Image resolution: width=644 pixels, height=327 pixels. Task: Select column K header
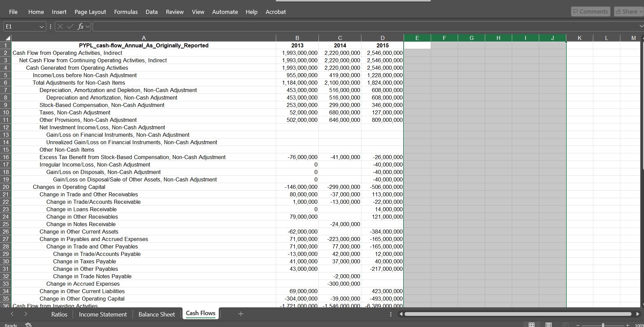(x=579, y=38)
